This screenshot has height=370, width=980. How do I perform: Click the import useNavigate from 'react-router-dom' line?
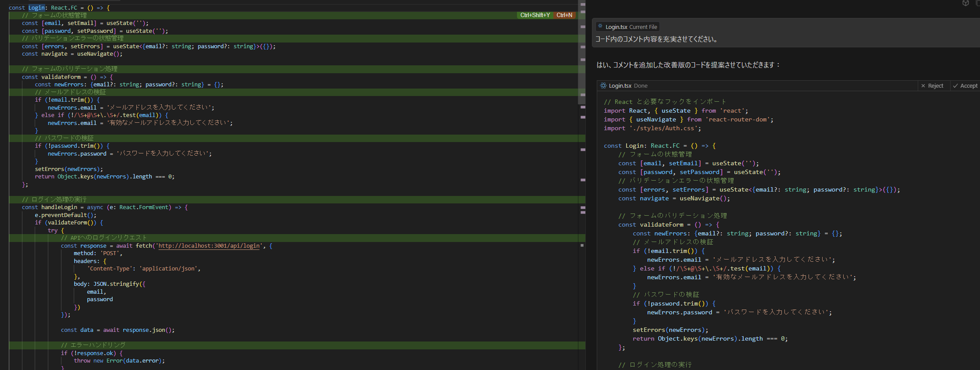click(x=688, y=120)
